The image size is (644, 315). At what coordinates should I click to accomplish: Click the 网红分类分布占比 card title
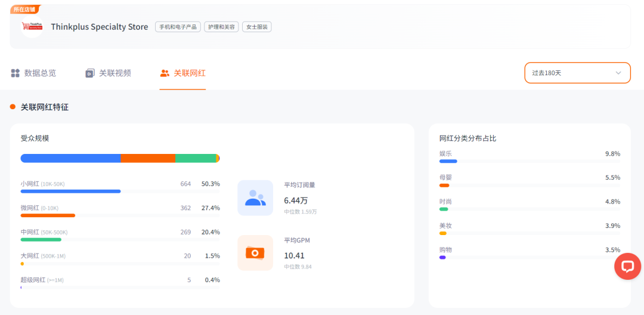pyautogui.click(x=468, y=138)
